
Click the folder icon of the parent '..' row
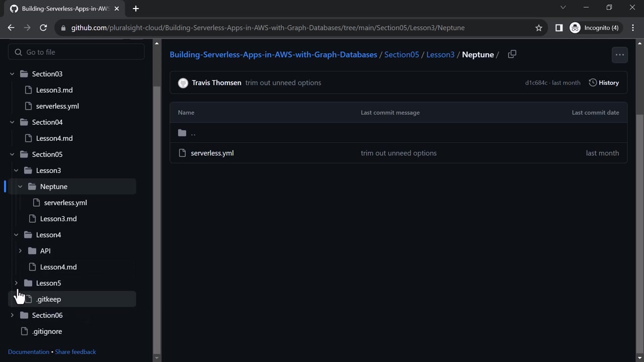[x=182, y=133]
